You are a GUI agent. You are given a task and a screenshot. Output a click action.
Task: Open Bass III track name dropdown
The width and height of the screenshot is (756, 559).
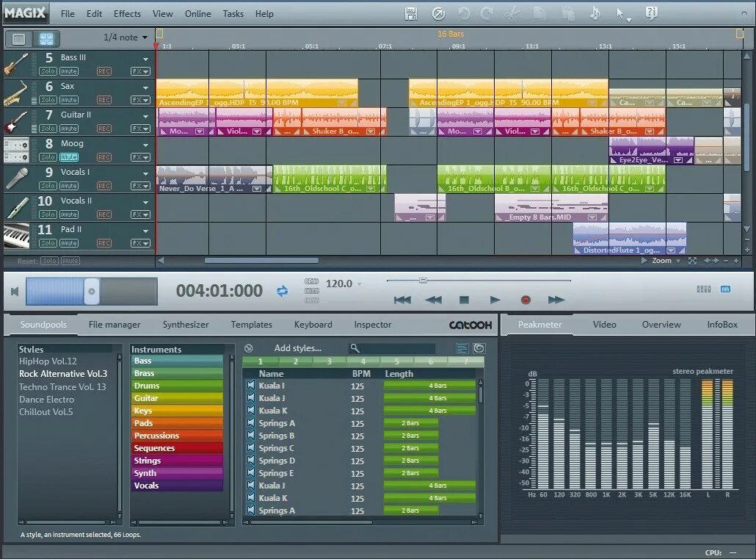point(145,59)
